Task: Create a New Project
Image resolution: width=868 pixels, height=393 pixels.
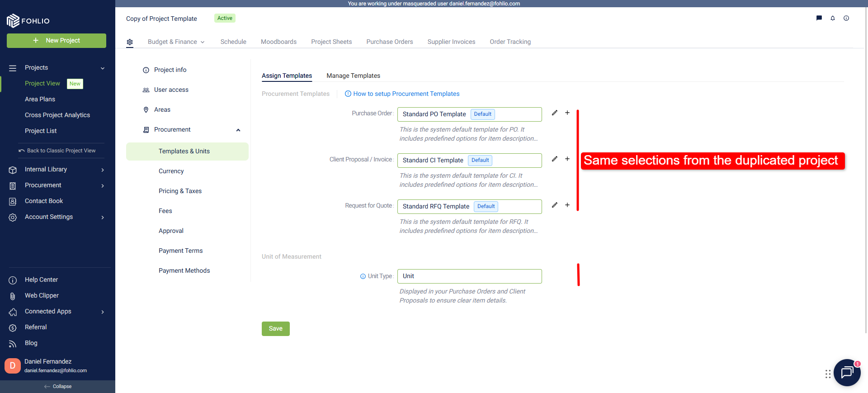Action: (57, 41)
